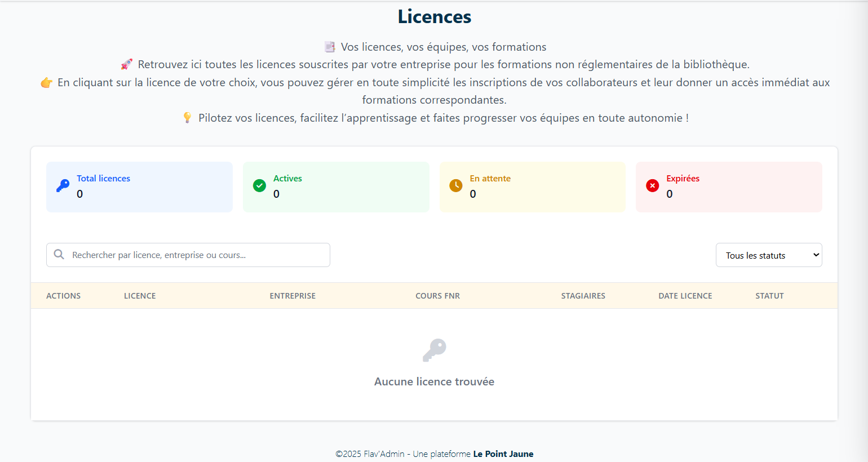868x462 pixels.
Task: Click the red cross icon for Expirées
Action: [653, 186]
